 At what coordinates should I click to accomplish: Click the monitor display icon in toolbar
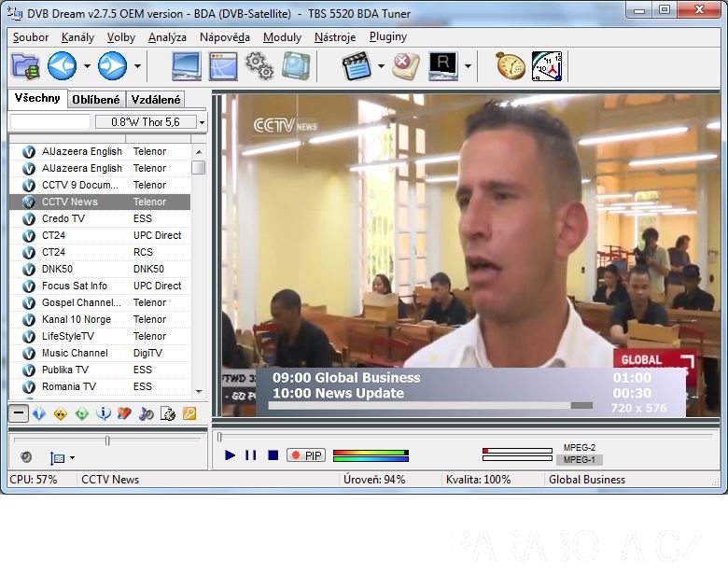coord(186,66)
